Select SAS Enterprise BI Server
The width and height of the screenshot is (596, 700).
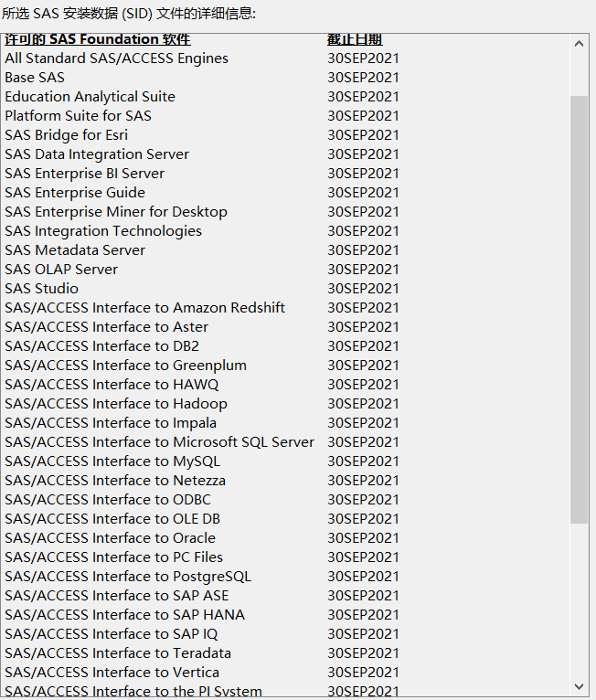pos(84,174)
